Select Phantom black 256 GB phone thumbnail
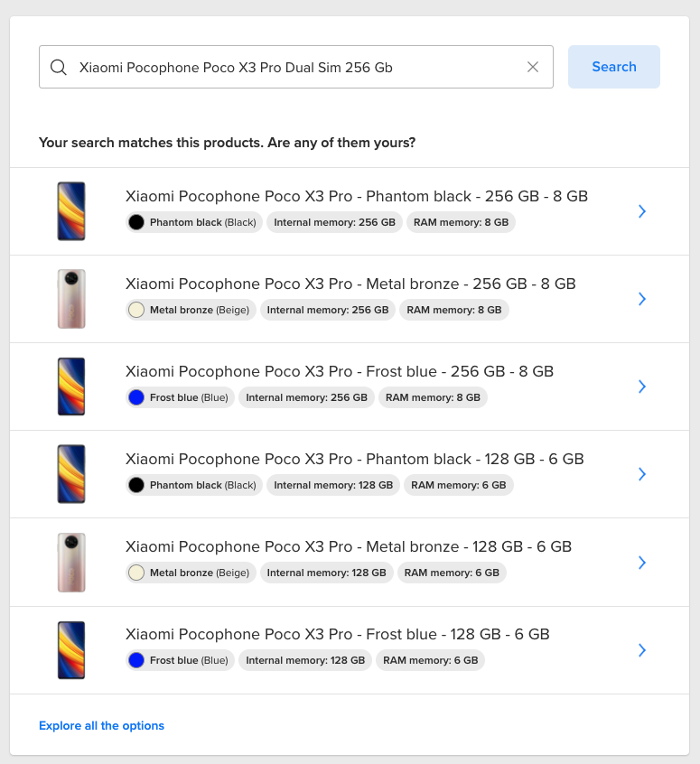 (x=71, y=211)
